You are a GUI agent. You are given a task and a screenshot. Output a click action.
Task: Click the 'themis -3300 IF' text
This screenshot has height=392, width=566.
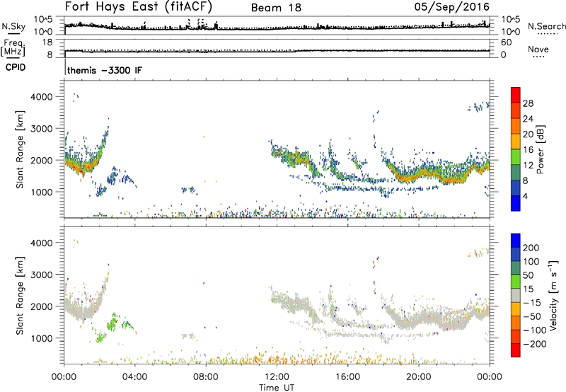[x=105, y=70]
